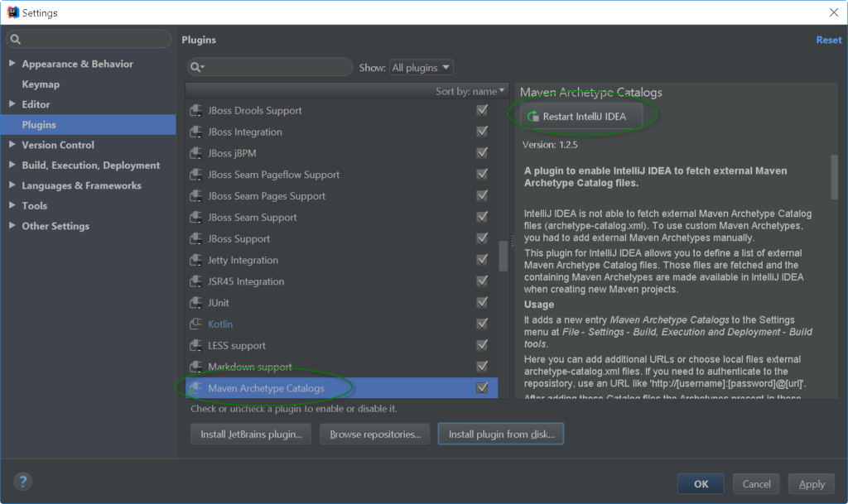Expand the Appearance & Behavior section

[12, 63]
